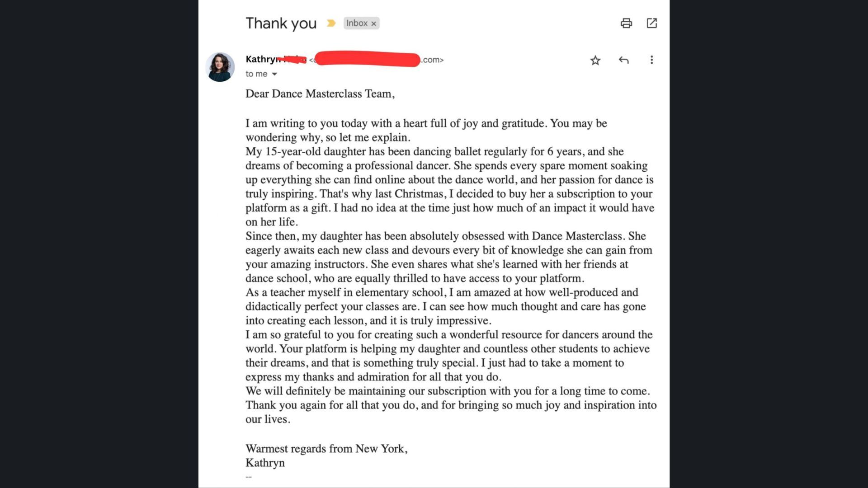Open the Inbox label
This screenshot has height=488, width=868.
point(357,23)
